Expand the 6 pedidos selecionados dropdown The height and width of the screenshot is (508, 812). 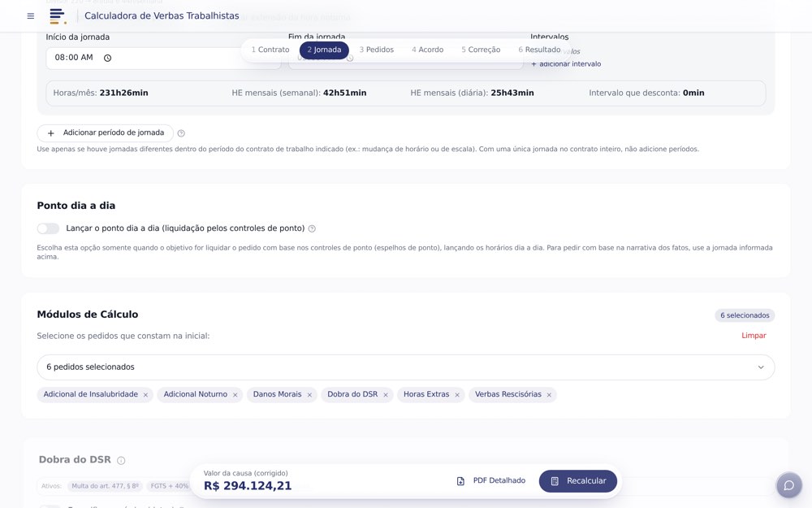click(405, 367)
